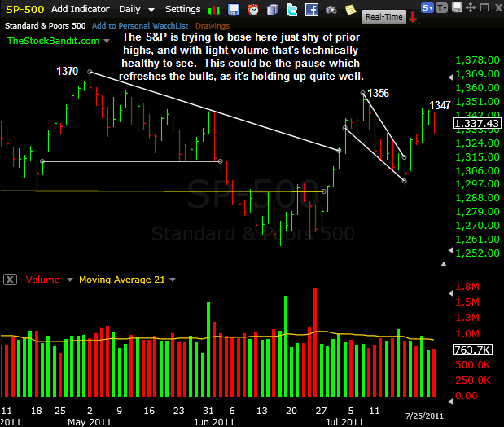Image resolution: width=504 pixels, height=427 pixels.
Task: Share chart via Facebook icon
Action: coord(312,10)
